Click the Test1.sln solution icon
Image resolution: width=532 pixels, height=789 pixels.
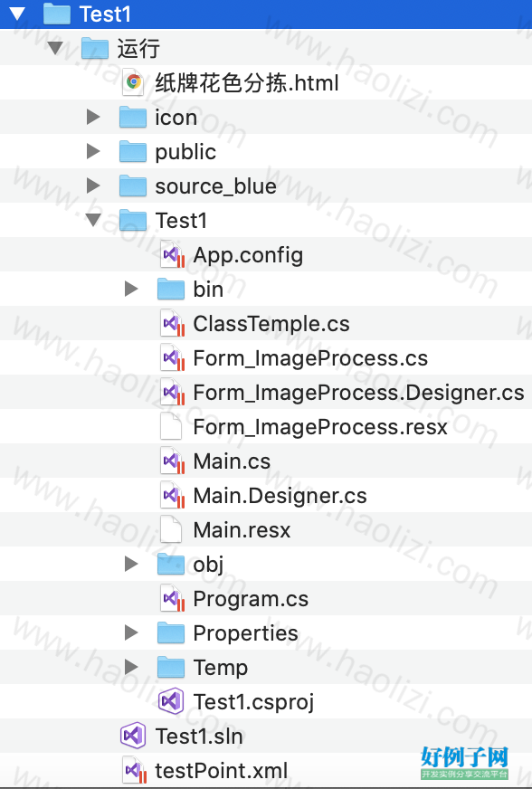tap(133, 736)
